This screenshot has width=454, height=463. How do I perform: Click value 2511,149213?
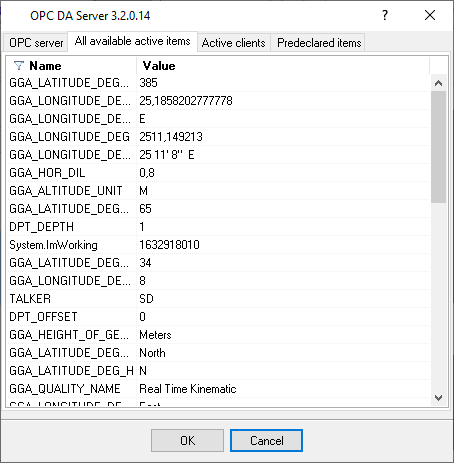pos(171,137)
